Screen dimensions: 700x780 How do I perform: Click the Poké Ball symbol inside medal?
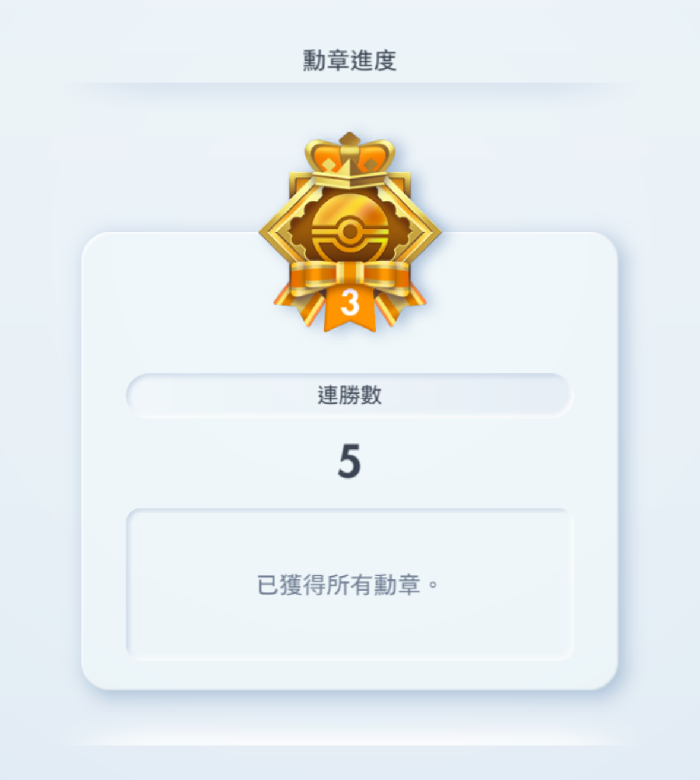click(x=350, y=229)
